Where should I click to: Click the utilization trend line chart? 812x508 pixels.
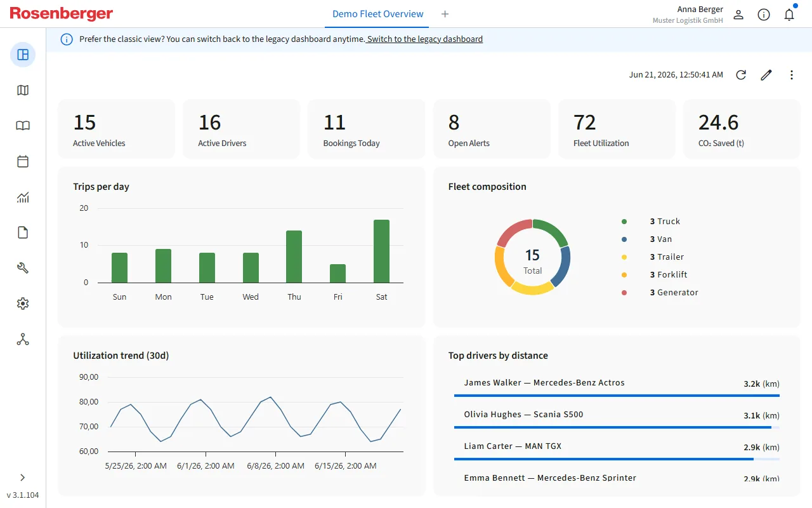pyautogui.click(x=256, y=419)
